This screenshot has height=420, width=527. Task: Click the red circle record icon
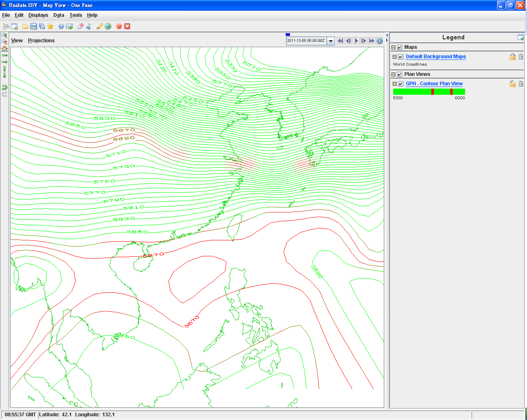click(119, 26)
